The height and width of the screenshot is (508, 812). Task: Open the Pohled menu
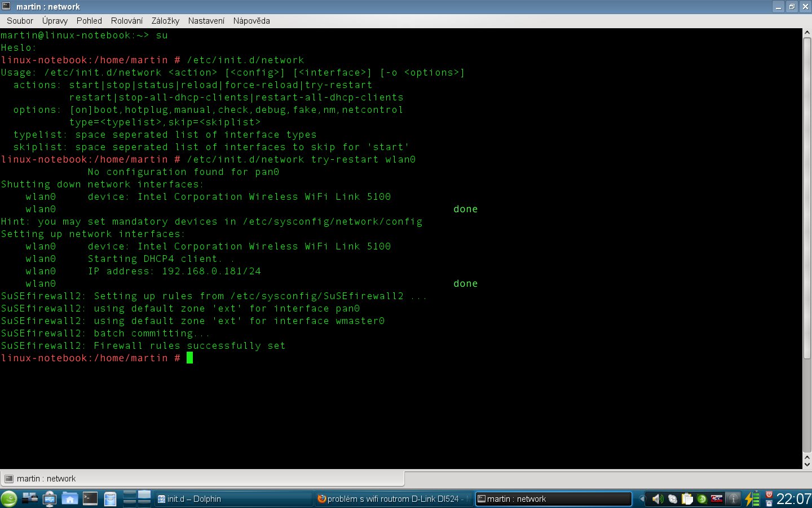[x=89, y=21]
